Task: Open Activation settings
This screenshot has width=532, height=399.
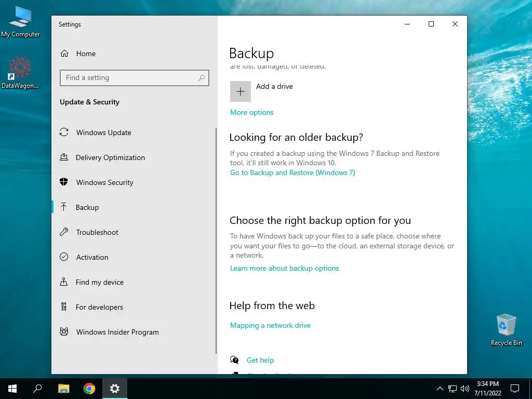Action: [135, 257]
